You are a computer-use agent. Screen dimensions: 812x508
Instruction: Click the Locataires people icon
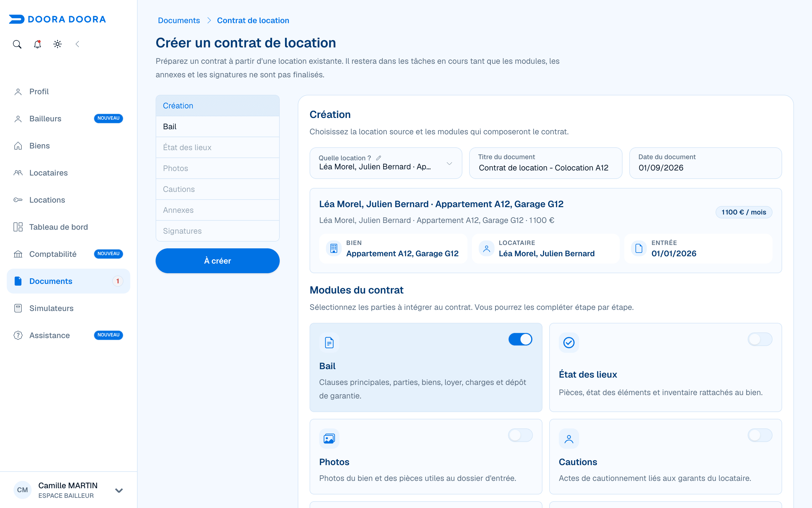[18, 173]
